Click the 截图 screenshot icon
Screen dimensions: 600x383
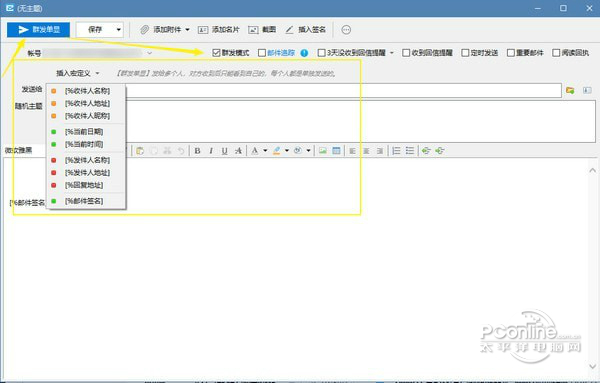pyautogui.click(x=253, y=30)
